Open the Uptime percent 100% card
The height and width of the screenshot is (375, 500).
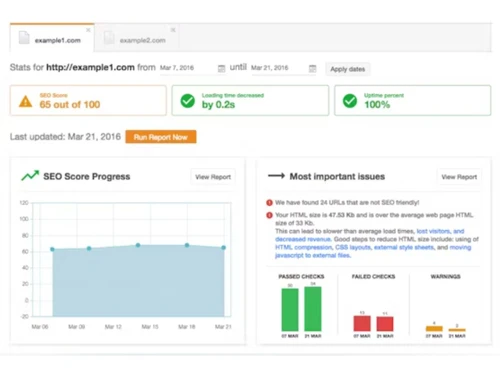click(413, 100)
